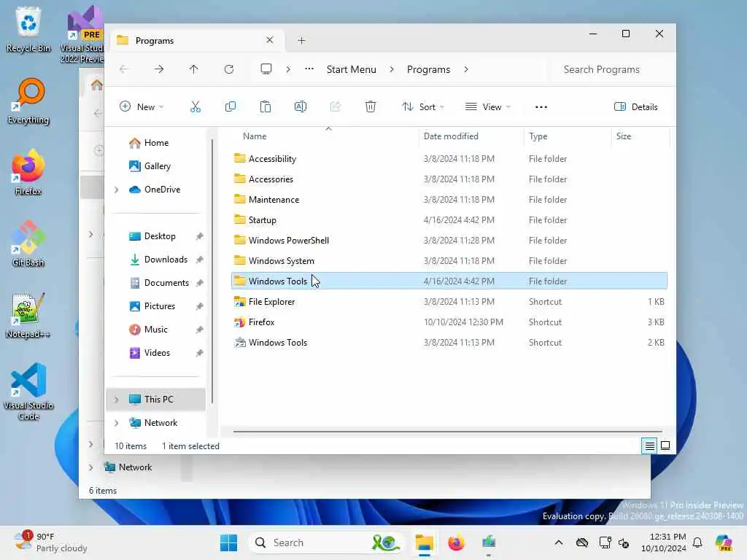The image size is (747, 560).
Task: Select the Visual Studio Code desktop icon
Action: tap(28, 392)
